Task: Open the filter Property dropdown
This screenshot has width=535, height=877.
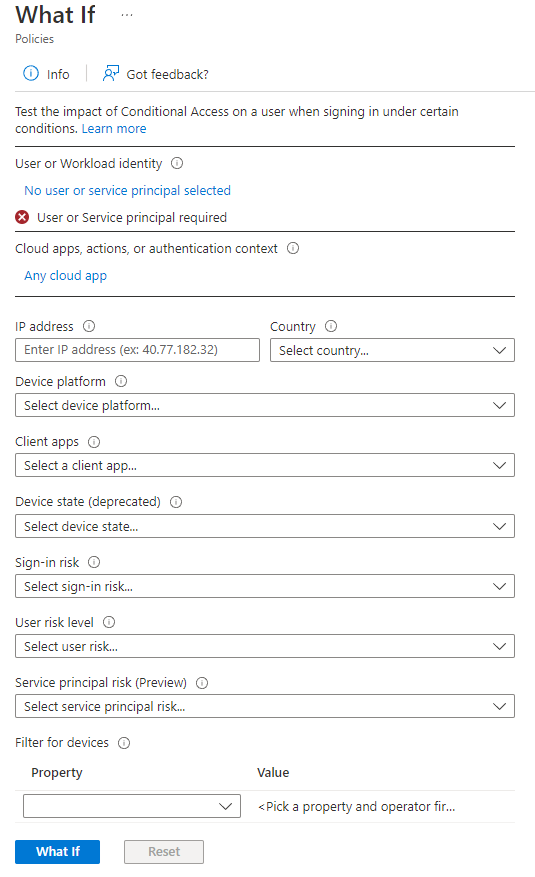Action: (132, 806)
